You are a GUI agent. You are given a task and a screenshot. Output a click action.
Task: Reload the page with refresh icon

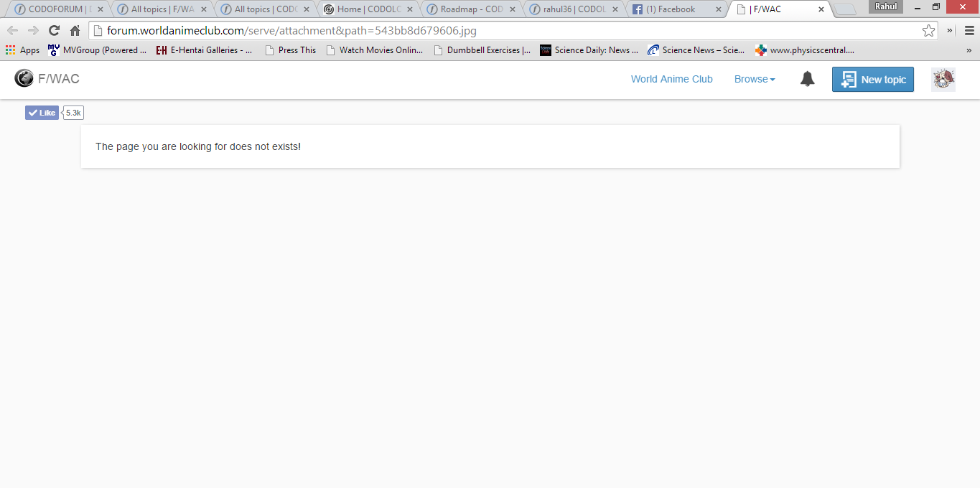[x=54, y=30]
